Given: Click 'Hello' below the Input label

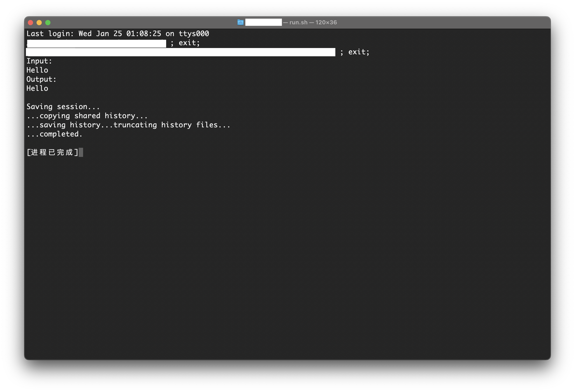Looking at the screenshot, I should 37,70.
